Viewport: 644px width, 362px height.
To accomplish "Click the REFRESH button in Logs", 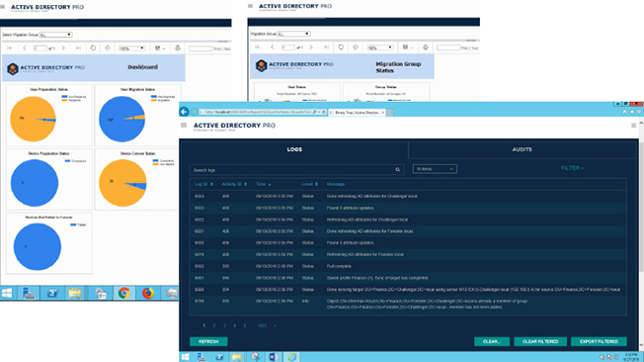I will 208,341.
